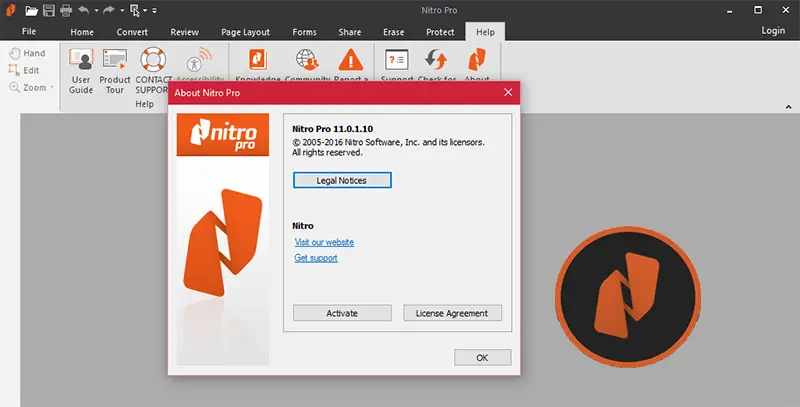Click the Nitro pro logo banner in dialog

point(223,135)
